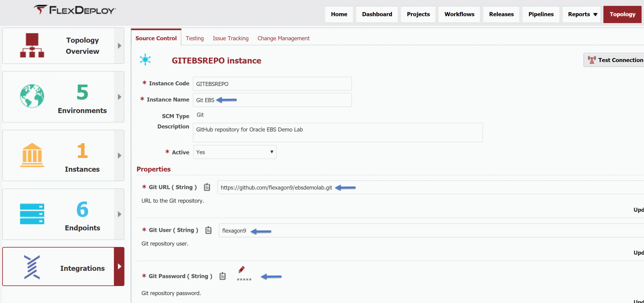Click the Endpoints server stack icon
644x303 pixels.
[x=32, y=214]
